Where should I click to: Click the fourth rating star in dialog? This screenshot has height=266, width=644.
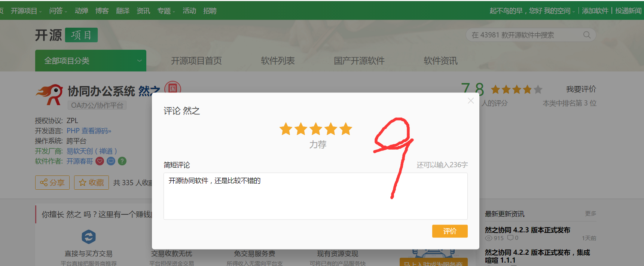[x=331, y=129]
